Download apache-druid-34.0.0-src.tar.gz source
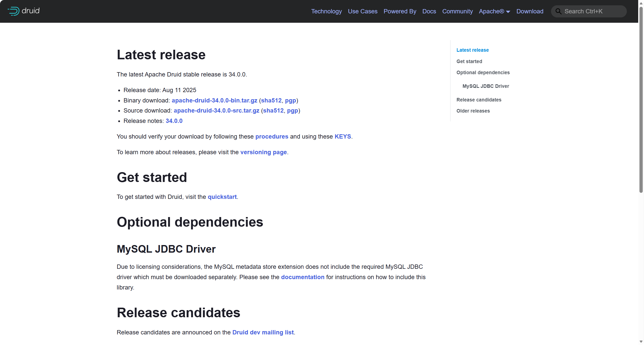Screen dimensions: 644x345 click(x=216, y=111)
